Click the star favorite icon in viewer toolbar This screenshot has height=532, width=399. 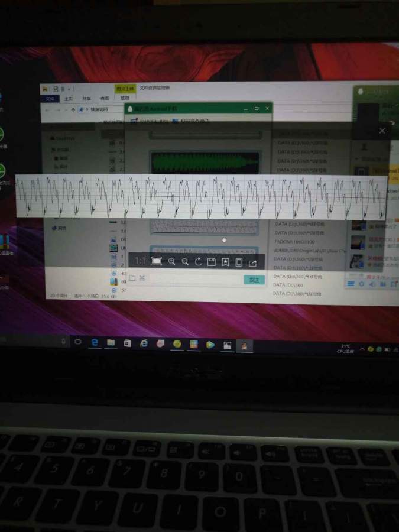[225, 262]
